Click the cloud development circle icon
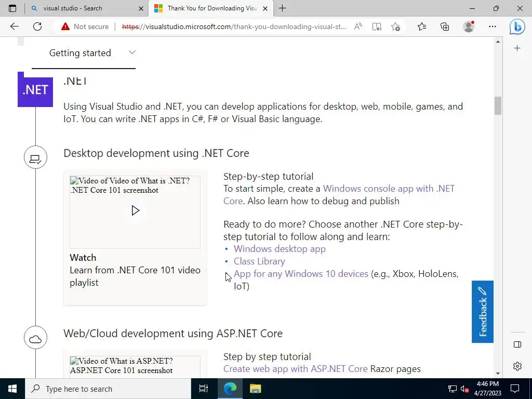The width and height of the screenshot is (532, 399). click(x=35, y=338)
